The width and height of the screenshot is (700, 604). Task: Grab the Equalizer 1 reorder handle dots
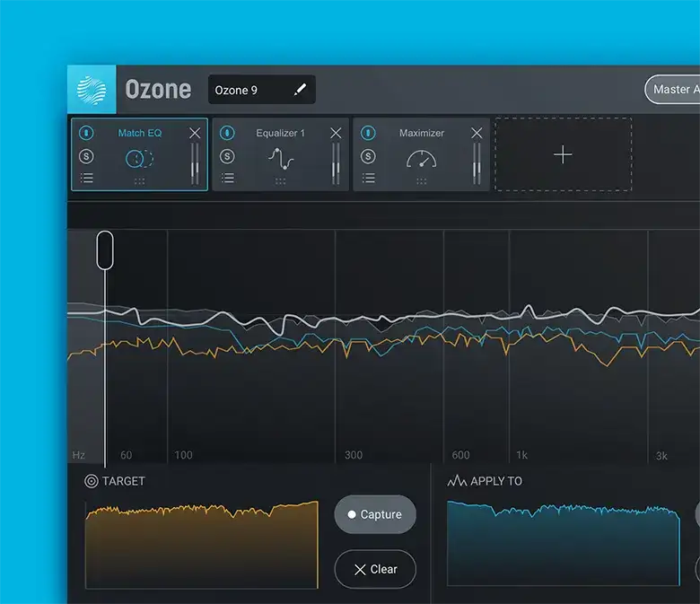click(x=280, y=181)
